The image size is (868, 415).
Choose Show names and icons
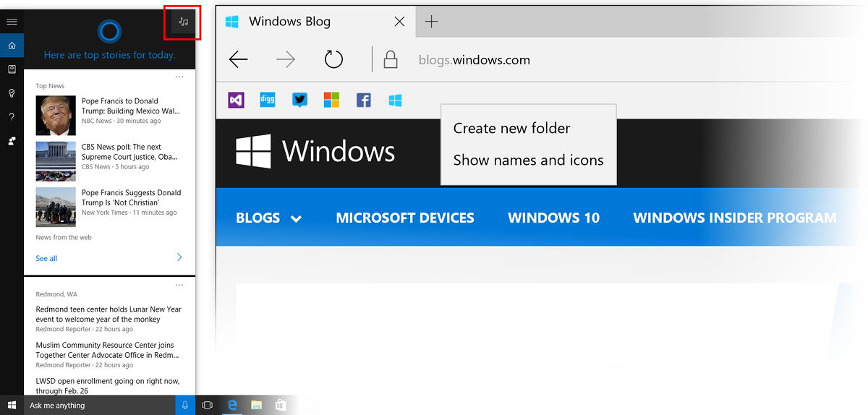coord(528,160)
